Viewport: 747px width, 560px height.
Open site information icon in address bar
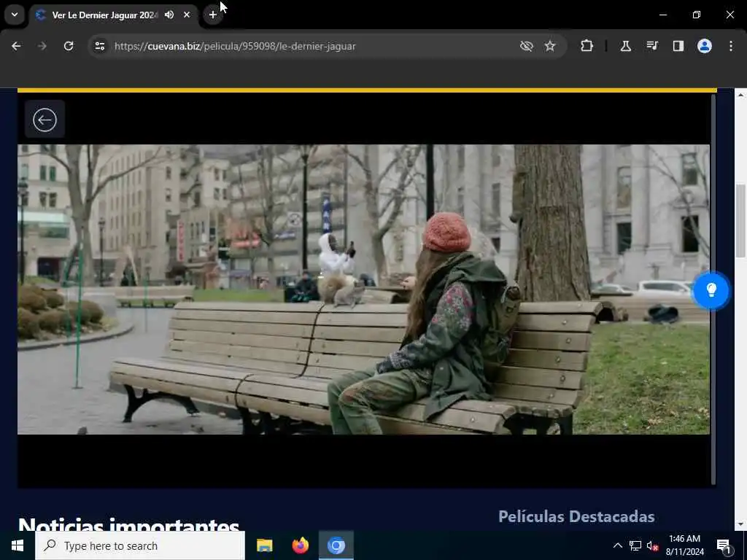99,46
